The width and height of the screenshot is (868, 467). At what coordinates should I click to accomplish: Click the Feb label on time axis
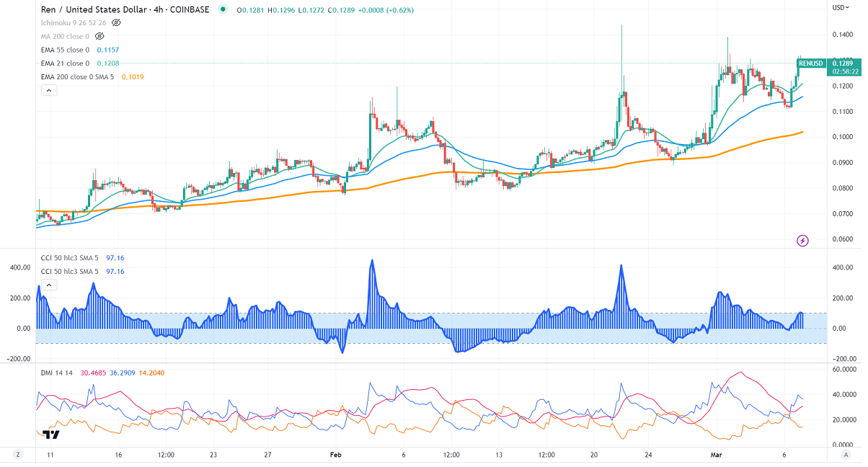tap(335, 455)
